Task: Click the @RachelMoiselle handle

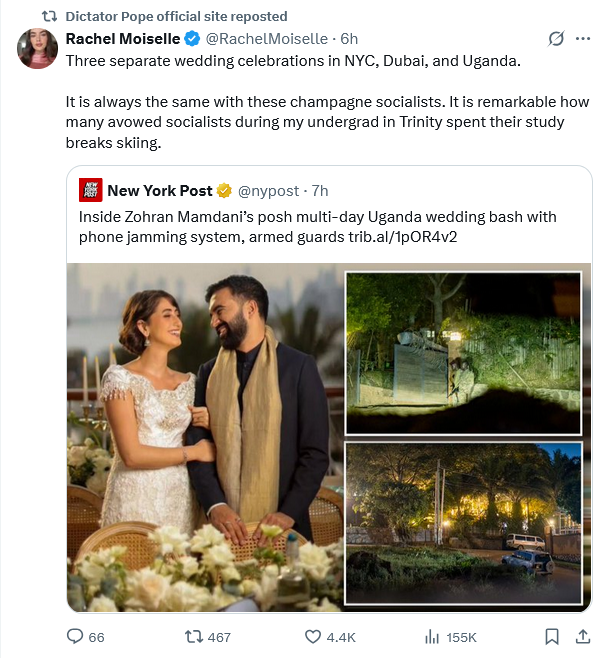Action: coord(267,39)
